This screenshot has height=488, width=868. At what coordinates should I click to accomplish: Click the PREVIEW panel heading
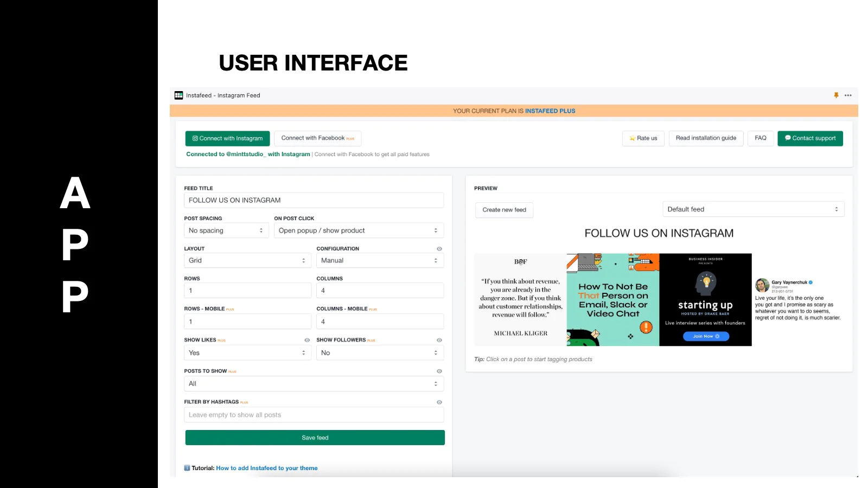pyautogui.click(x=486, y=189)
